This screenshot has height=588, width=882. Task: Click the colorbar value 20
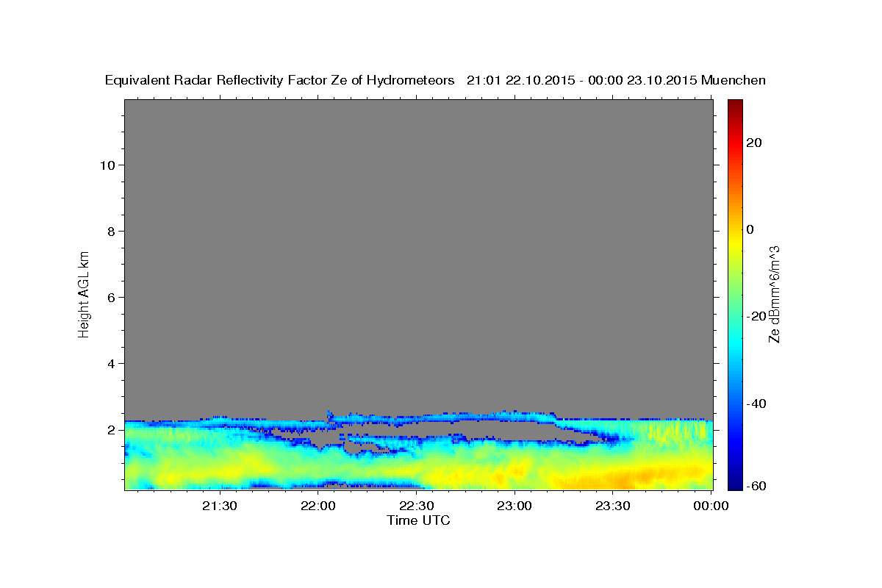point(753,143)
